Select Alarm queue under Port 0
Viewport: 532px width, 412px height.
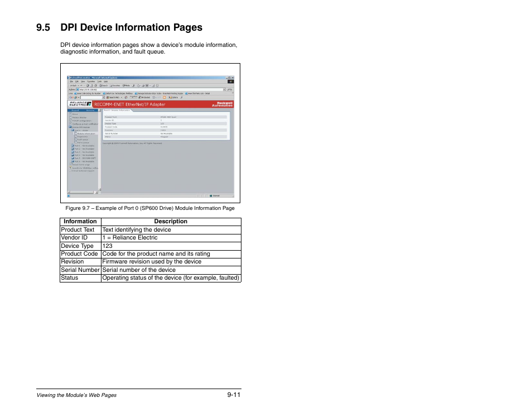[x=83, y=143]
